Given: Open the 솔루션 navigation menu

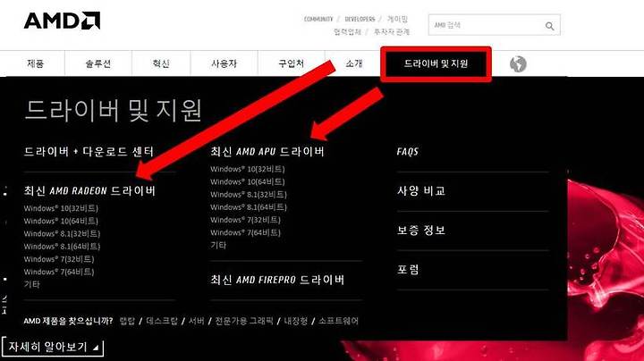Looking at the screenshot, I should pos(98,63).
